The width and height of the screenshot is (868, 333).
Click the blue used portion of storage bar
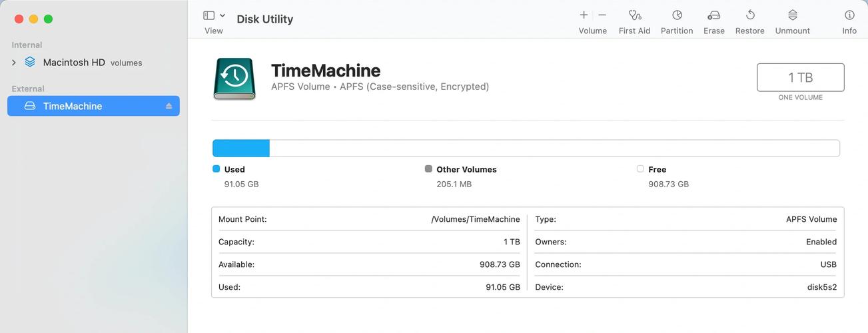coord(241,148)
